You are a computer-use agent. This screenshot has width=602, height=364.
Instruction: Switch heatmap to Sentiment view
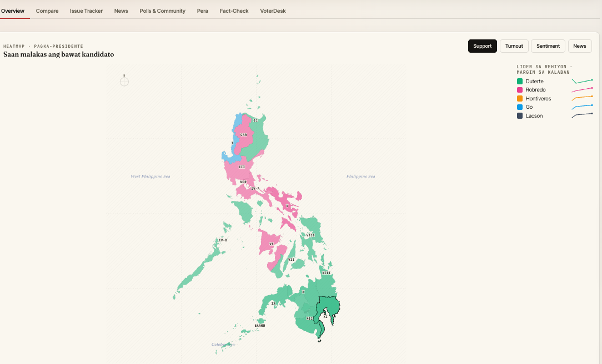coord(548,46)
